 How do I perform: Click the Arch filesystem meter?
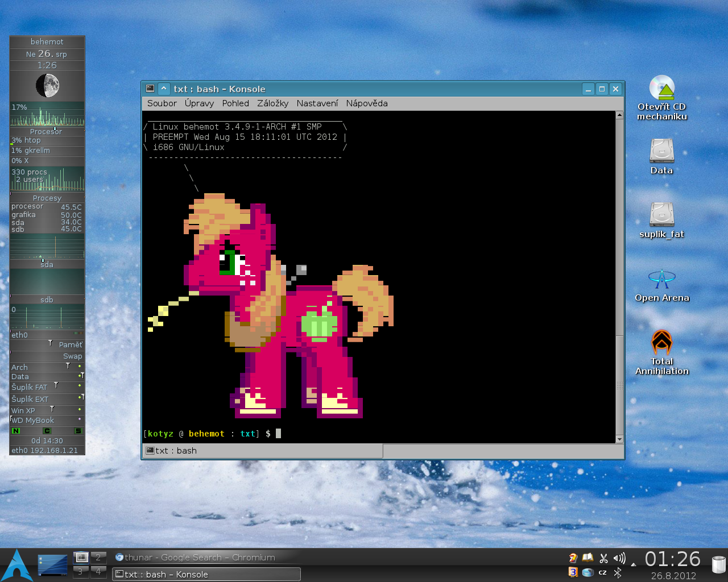(x=47, y=367)
